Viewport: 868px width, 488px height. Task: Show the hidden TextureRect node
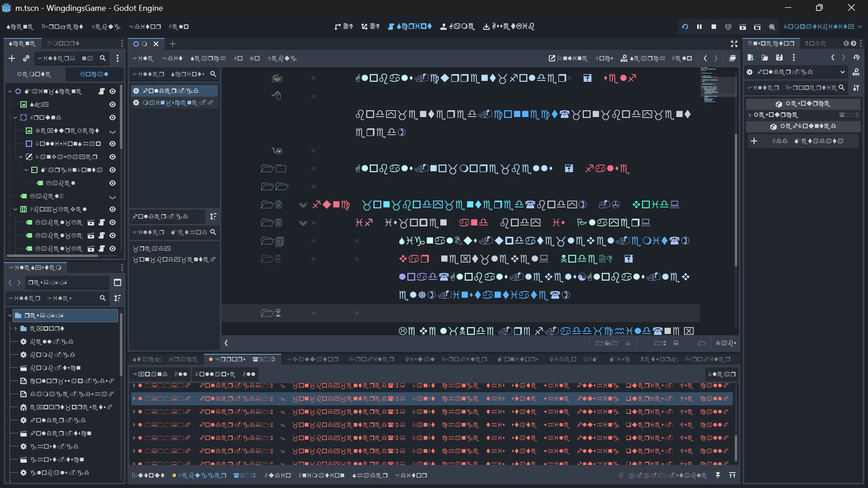point(113,131)
